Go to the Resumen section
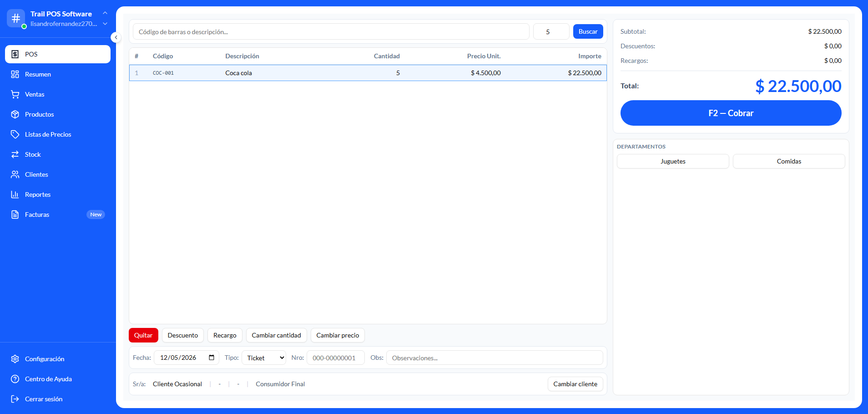 tap(58, 74)
